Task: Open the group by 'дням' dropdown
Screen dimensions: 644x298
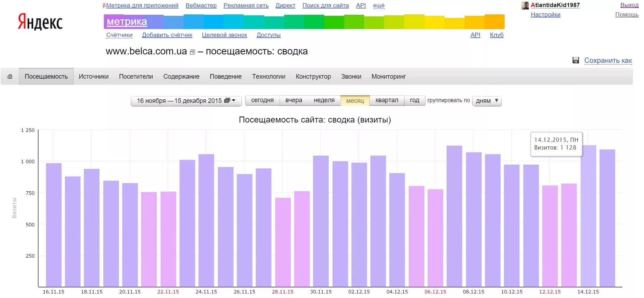Action: [487, 101]
